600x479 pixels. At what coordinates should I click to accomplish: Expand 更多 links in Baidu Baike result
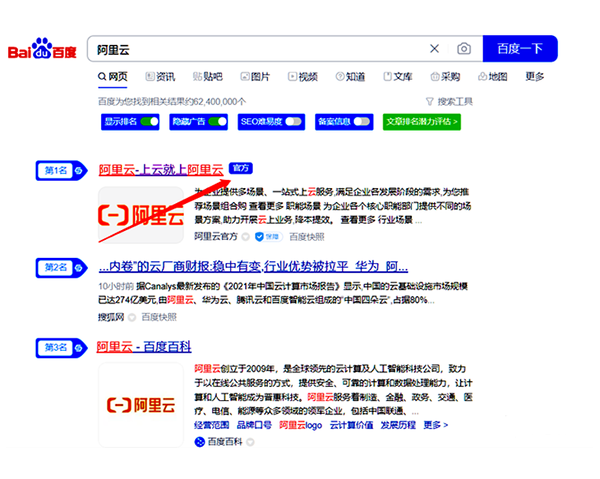pos(434,425)
